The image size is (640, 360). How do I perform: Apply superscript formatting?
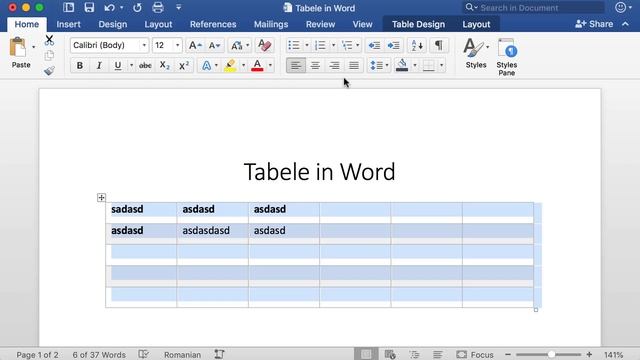[x=184, y=65]
